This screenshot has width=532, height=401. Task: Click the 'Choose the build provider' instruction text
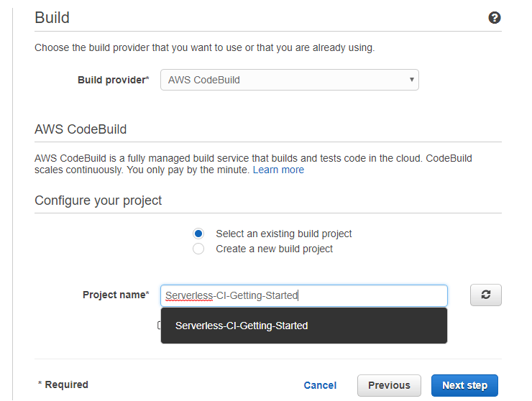coord(204,48)
